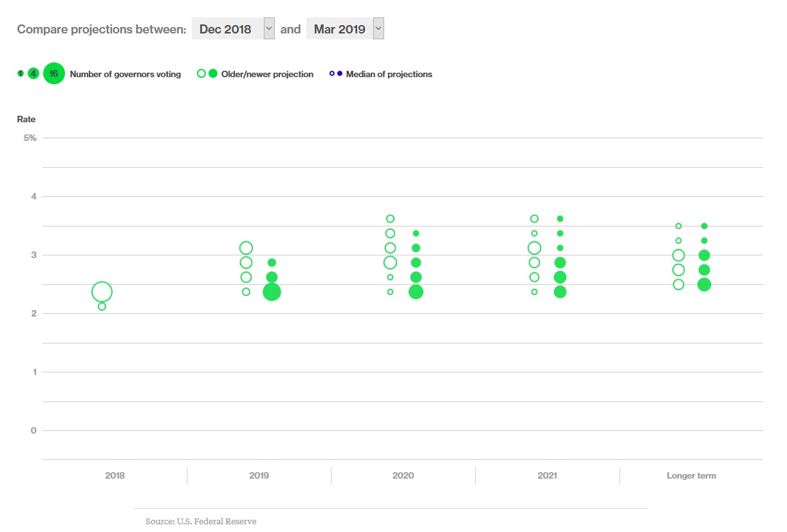Click the 'Older/newer projection' legend text
The height and width of the screenshot is (532, 787).
pyautogui.click(x=268, y=74)
